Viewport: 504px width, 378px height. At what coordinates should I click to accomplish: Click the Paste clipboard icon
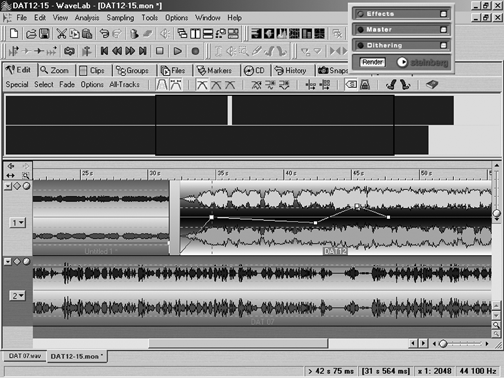click(87, 33)
